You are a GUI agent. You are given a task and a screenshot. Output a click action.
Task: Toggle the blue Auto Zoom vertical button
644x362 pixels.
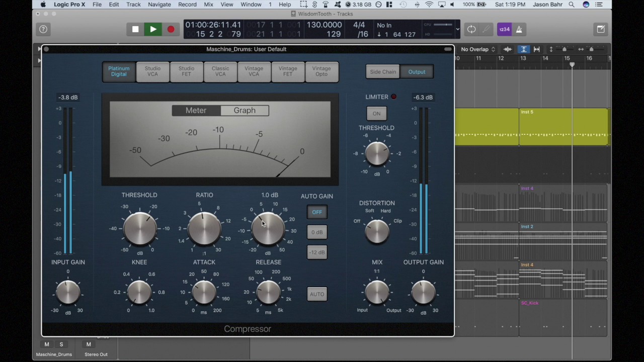click(x=524, y=49)
